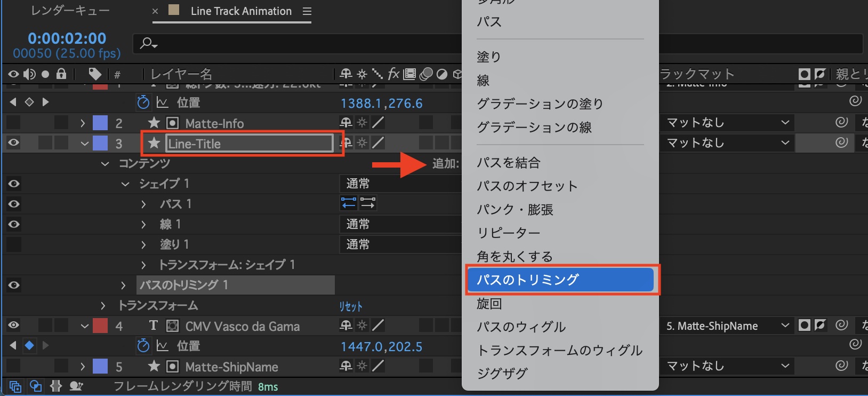Click the stopwatch beside position value 1388.1,276.6
This screenshot has width=868, height=396.
click(143, 102)
